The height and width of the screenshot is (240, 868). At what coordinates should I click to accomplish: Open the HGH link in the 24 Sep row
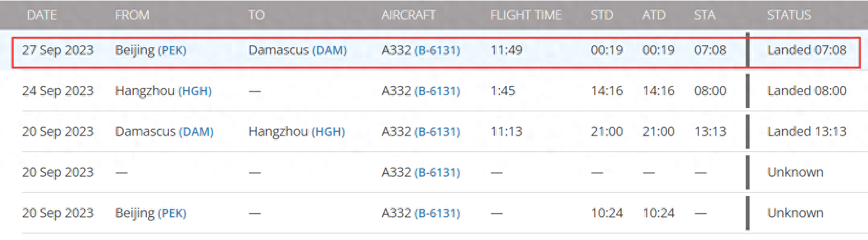pyautogui.click(x=195, y=91)
